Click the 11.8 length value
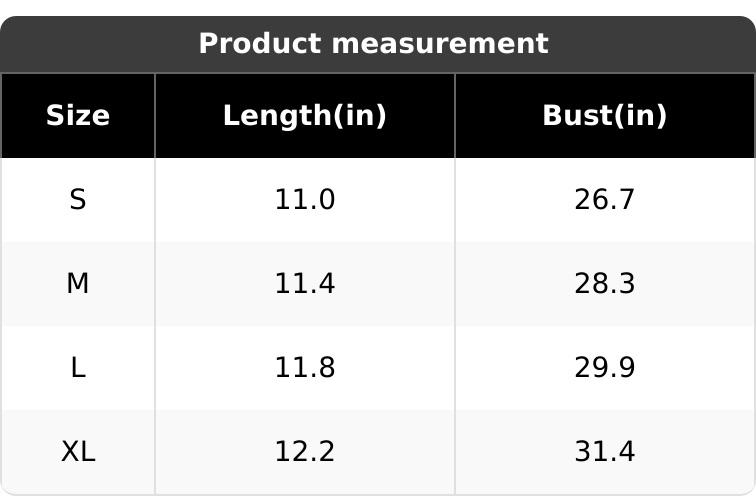 pos(304,368)
